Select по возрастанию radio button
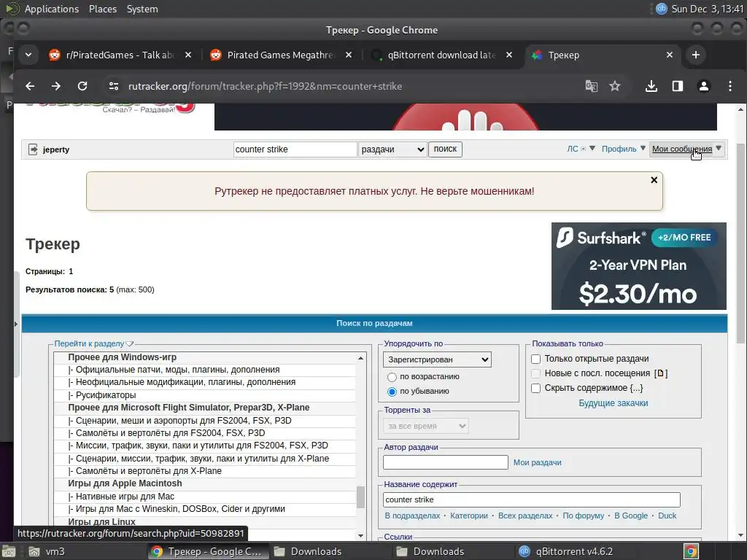The width and height of the screenshot is (747, 560). (392, 377)
